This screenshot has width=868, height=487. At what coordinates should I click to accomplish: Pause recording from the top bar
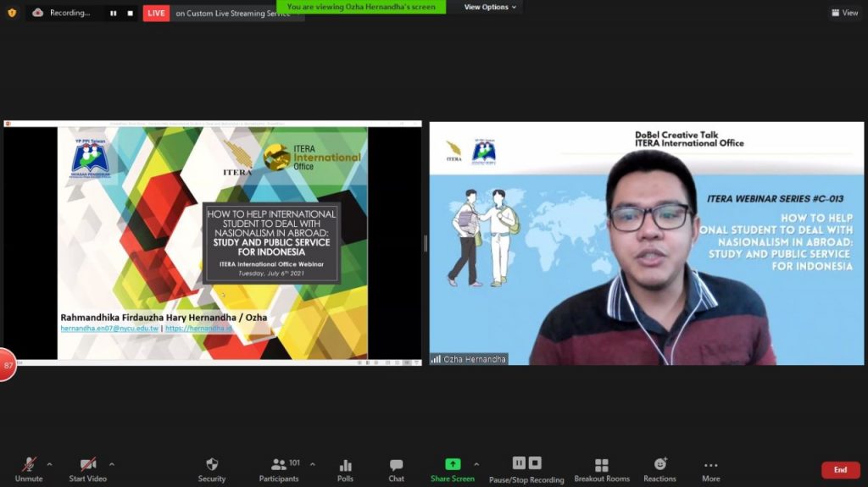click(x=113, y=14)
